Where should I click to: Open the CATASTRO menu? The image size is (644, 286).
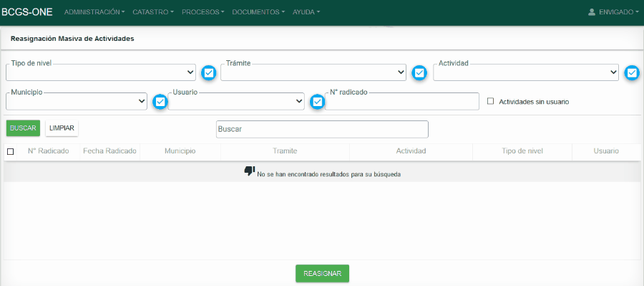153,12
